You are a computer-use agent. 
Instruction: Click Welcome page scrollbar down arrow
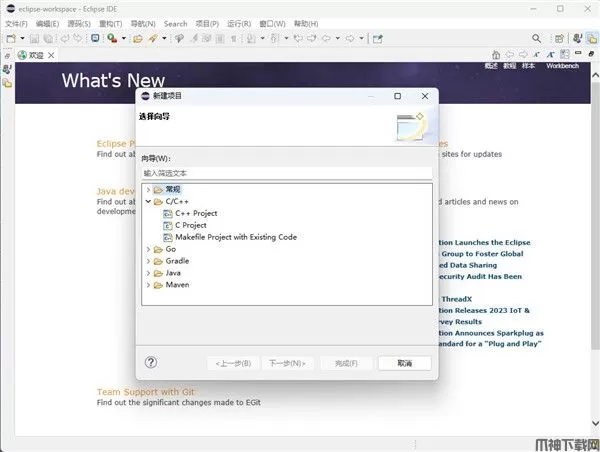coord(595,423)
